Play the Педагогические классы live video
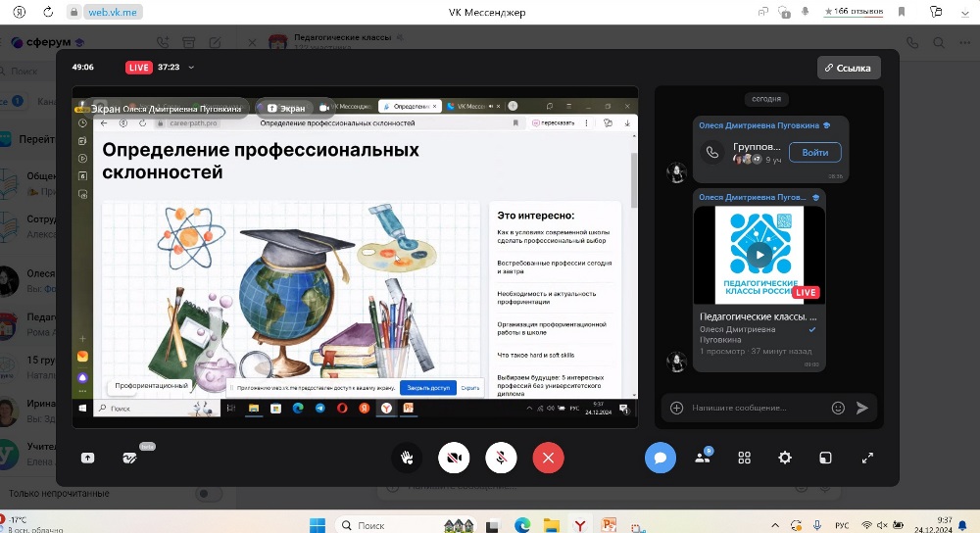 pyautogui.click(x=759, y=255)
